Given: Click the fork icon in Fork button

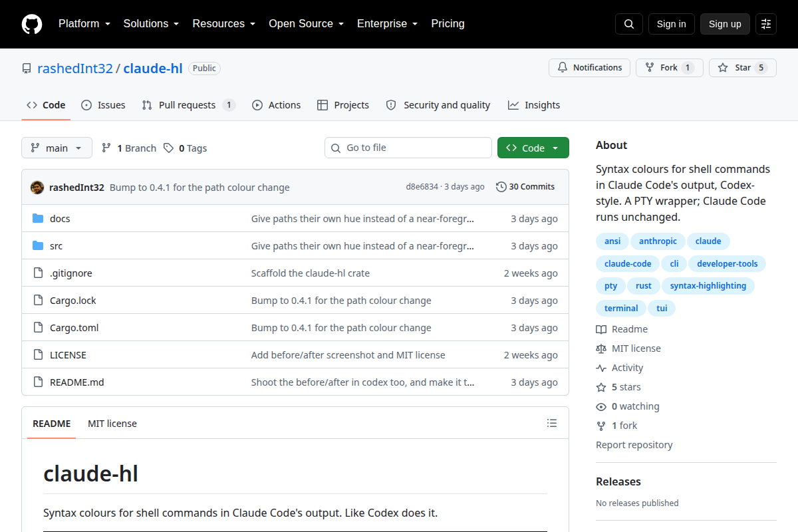Looking at the screenshot, I should point(650,68).
